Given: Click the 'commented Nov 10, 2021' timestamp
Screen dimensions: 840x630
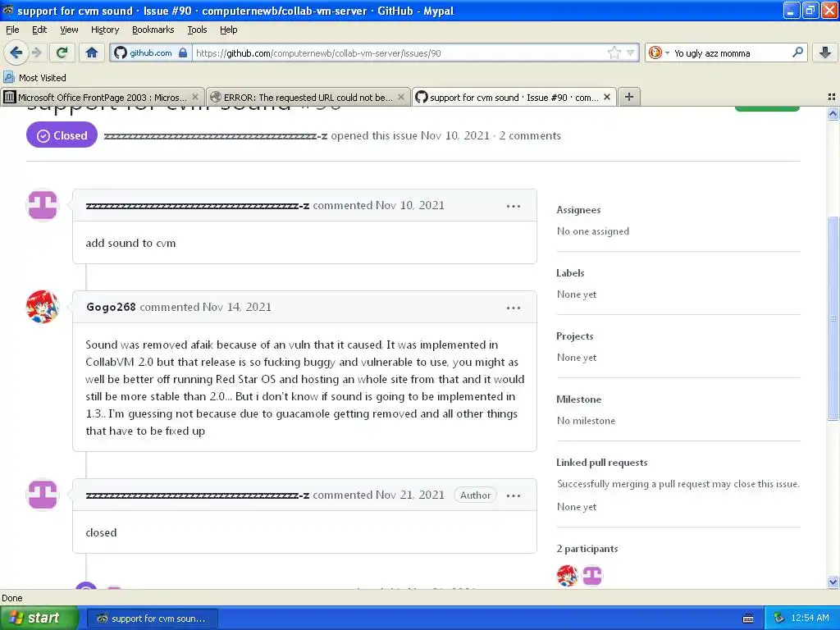Looking at the screenshot, I should point(378,205).
